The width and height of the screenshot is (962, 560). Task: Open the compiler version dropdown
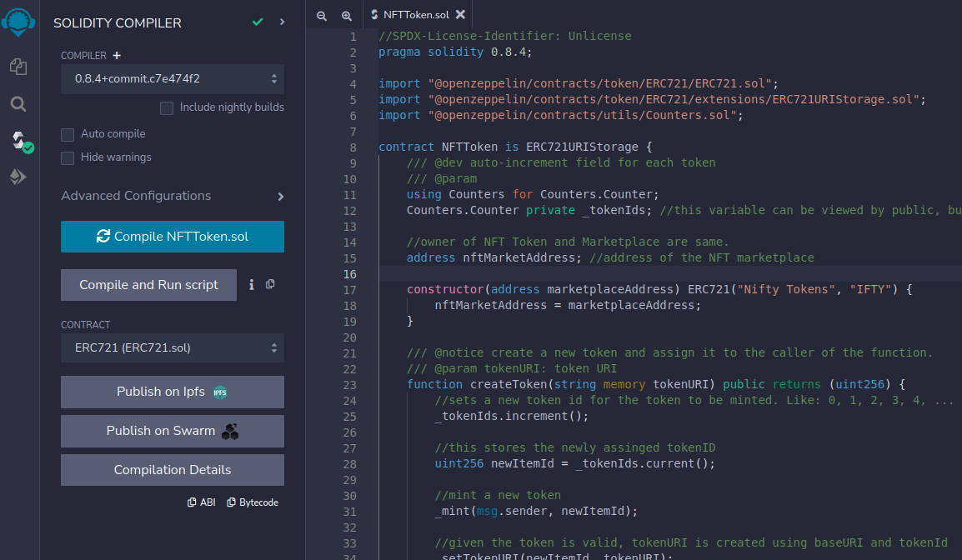point(172,79)
